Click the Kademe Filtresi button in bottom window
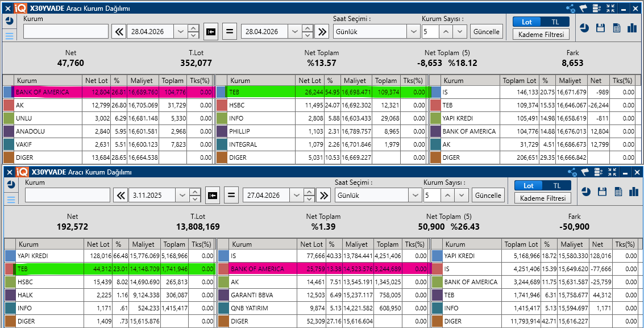 [543, 198]
